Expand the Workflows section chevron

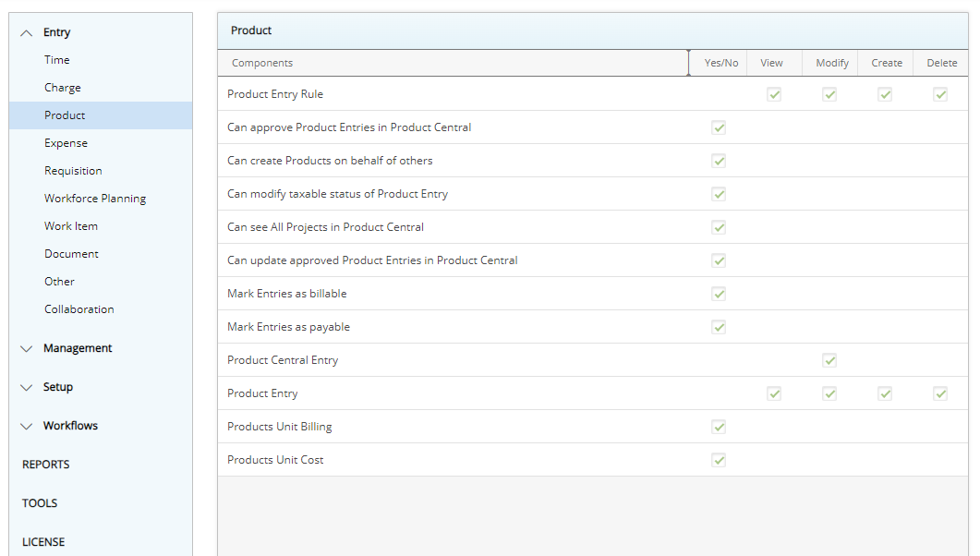pos(26,426)
